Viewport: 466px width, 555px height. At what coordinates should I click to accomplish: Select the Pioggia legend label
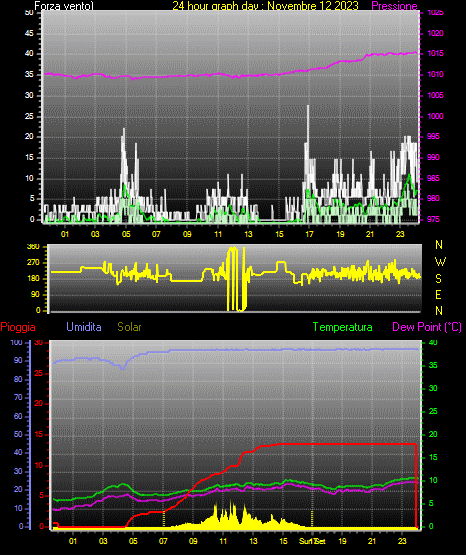(x=18, y=327)
